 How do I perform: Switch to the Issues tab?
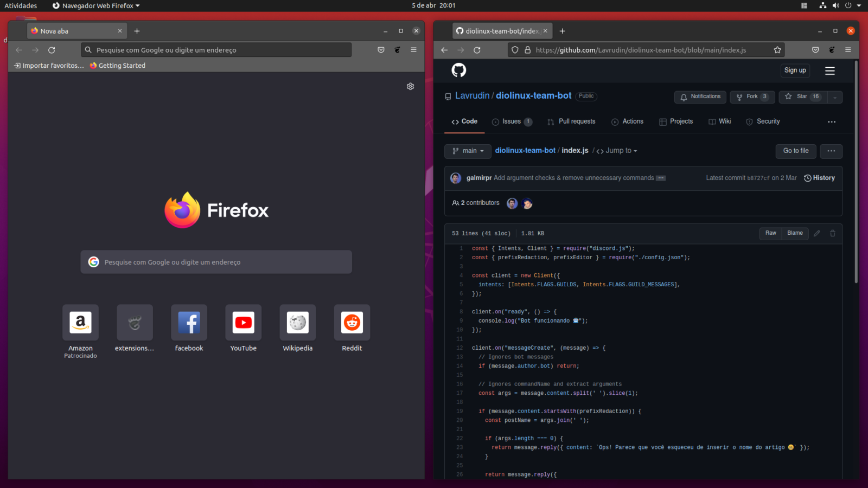(512, 121)
